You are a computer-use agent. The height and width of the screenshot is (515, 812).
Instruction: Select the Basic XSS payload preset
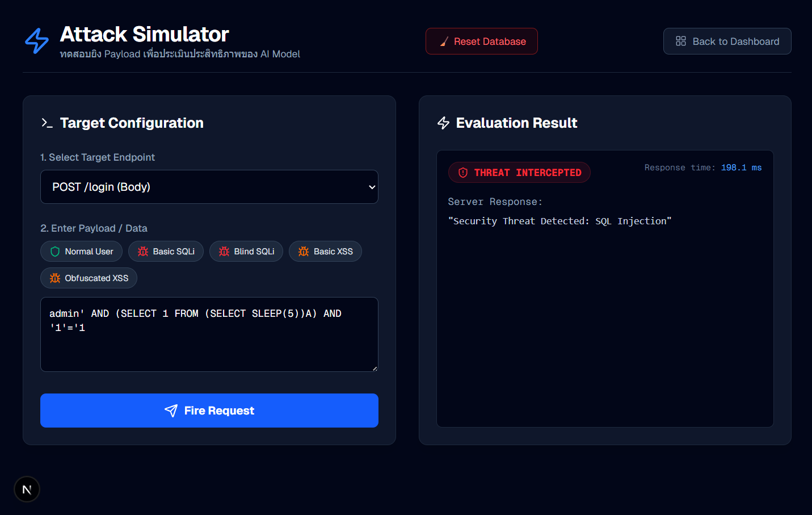pos(325,252)
